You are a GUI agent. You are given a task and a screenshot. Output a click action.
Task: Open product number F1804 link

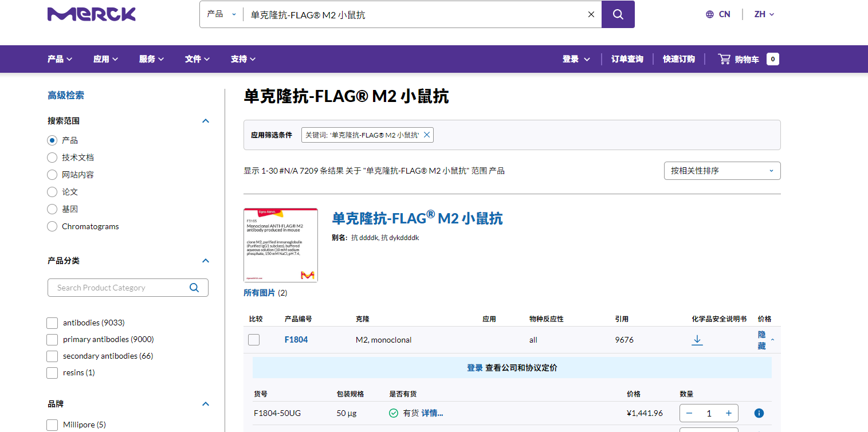coord(296,340)
